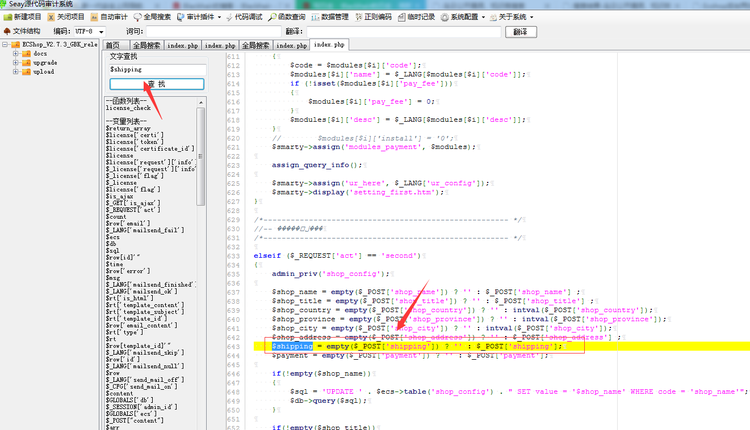The image size is (750, 430).
Task: Expand the docs folder in the file tree
Action: [x=15, y=54]
